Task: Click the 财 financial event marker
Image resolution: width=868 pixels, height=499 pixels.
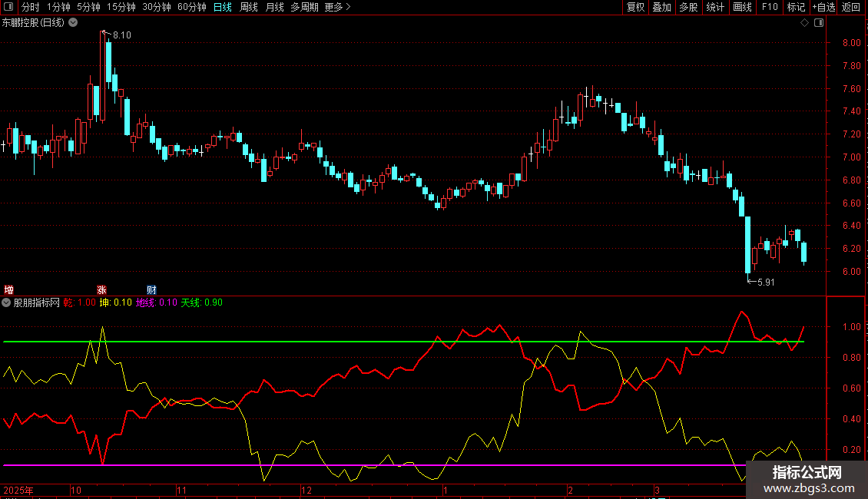Action: [x=151, y=290]
